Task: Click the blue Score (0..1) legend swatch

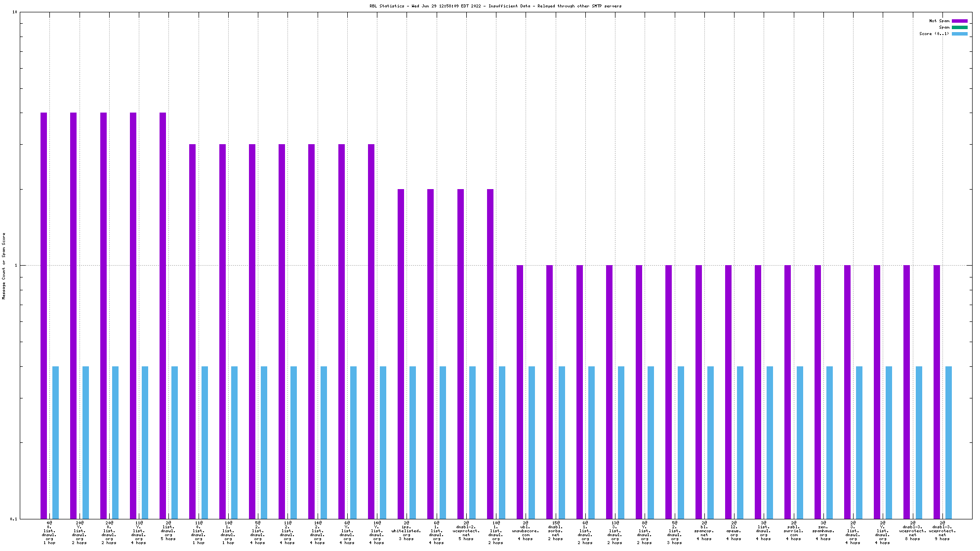Action: 959,34
